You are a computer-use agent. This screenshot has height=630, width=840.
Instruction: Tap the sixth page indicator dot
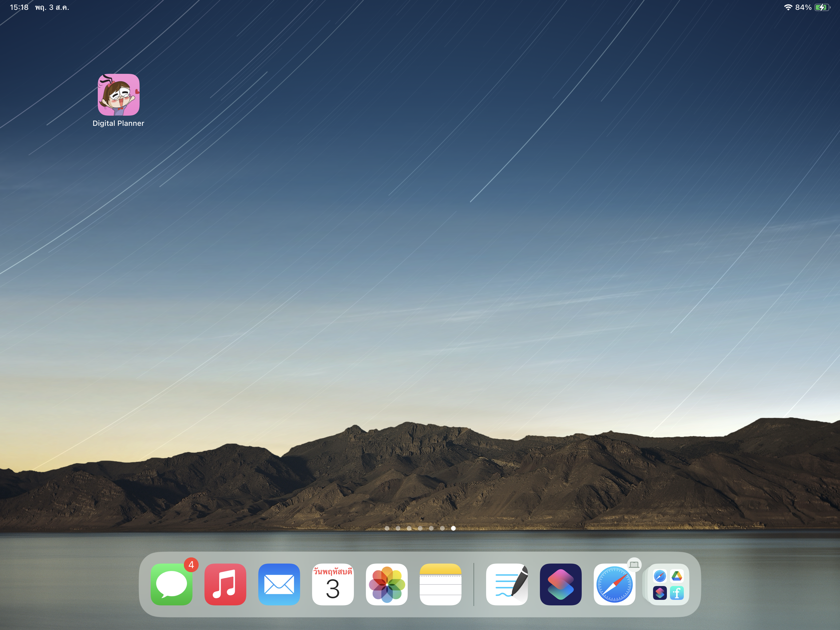pyautogui.click(x=442, y=528)
